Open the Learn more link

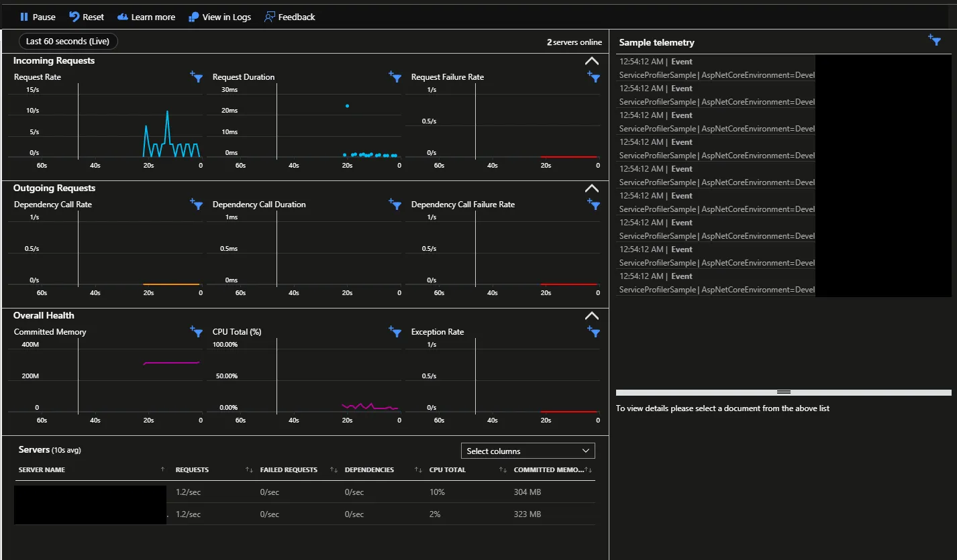[146, 17]
